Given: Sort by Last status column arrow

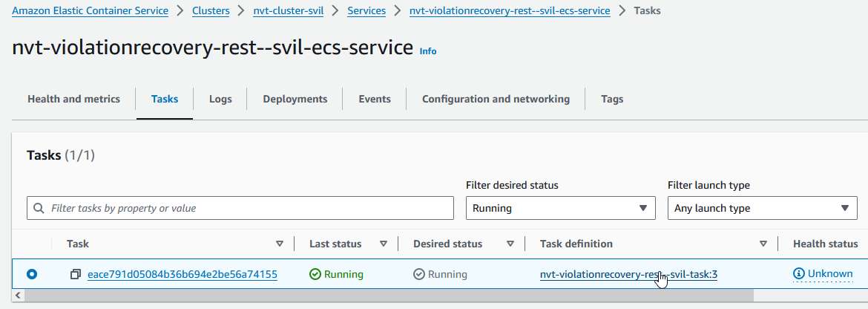Looking at the screenshot, I should tap(384, 244).
